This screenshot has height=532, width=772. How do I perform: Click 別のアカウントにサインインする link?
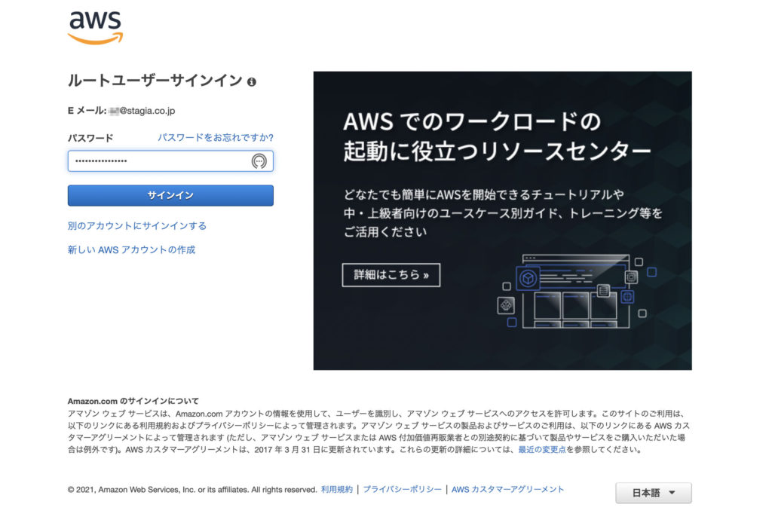(137, 226)
